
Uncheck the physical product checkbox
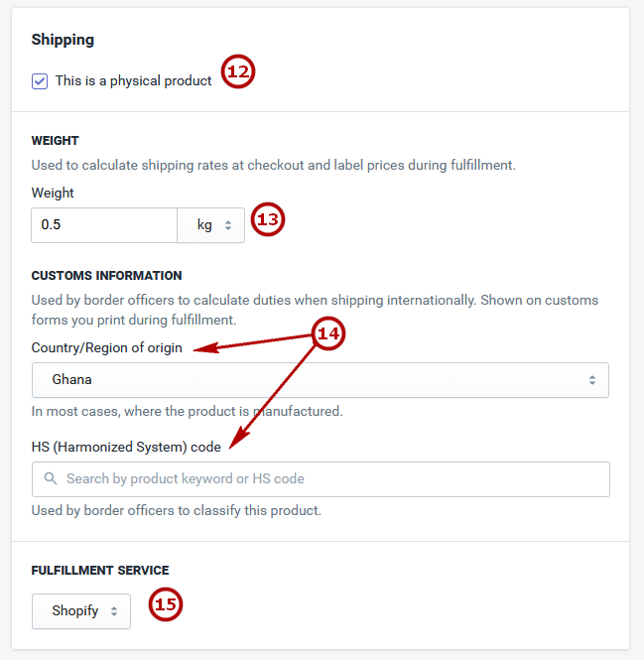(x=40, y=80)
